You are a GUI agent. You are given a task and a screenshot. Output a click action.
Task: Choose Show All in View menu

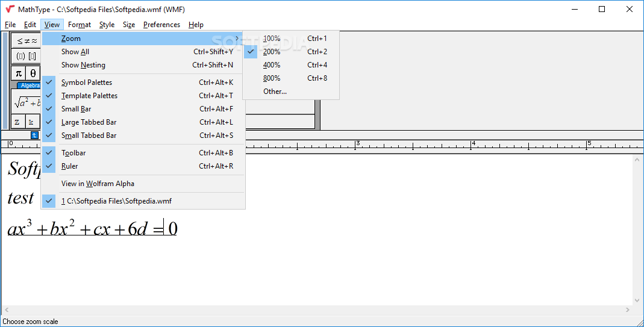click(x=144, y=52)
